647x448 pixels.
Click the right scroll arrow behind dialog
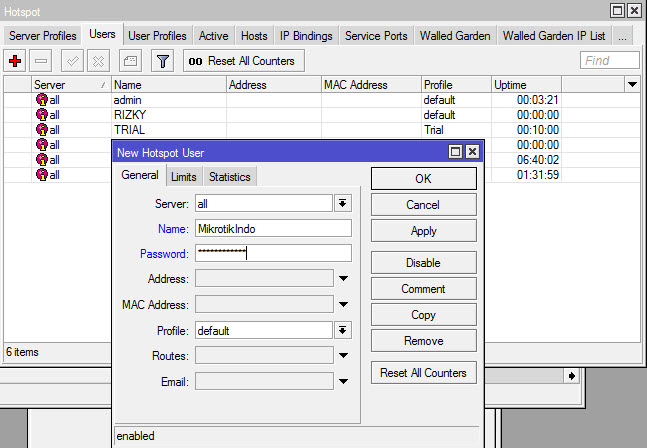571,376
